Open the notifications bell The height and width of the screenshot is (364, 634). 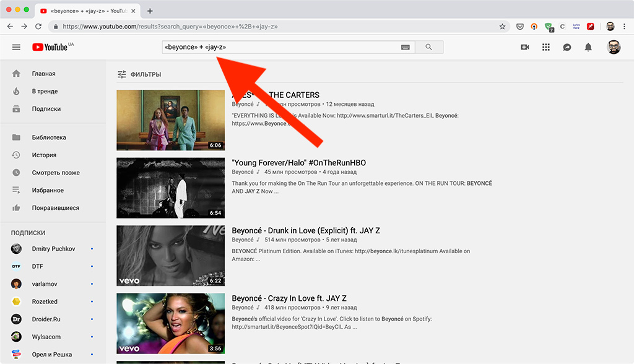pyautogui.click(x=588, y=47)
